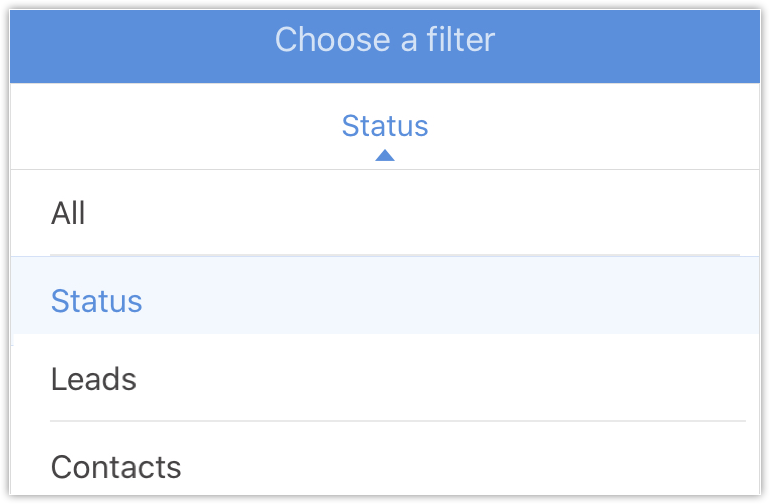770x504 pixels.
Task: Select the Leads filter option
Action: [93, 379]
